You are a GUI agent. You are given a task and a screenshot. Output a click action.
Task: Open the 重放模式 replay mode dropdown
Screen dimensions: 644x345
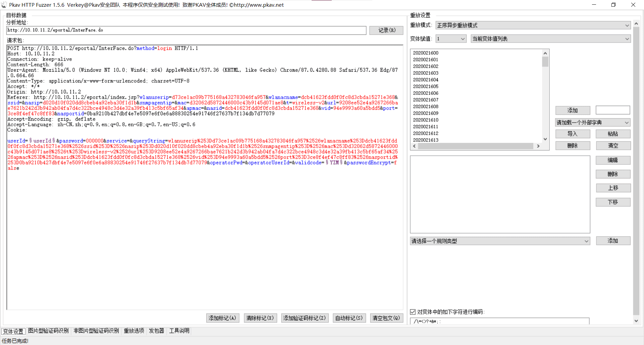533,25
